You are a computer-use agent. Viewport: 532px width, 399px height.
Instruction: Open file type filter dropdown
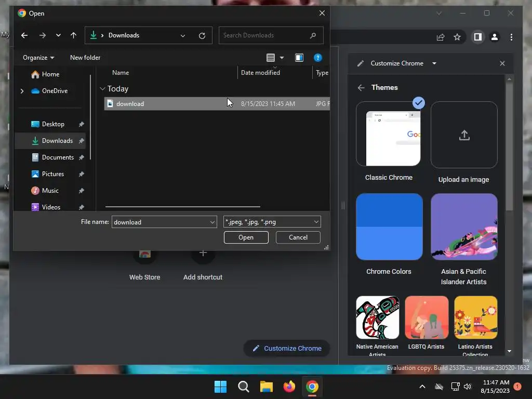coord(272,222)
